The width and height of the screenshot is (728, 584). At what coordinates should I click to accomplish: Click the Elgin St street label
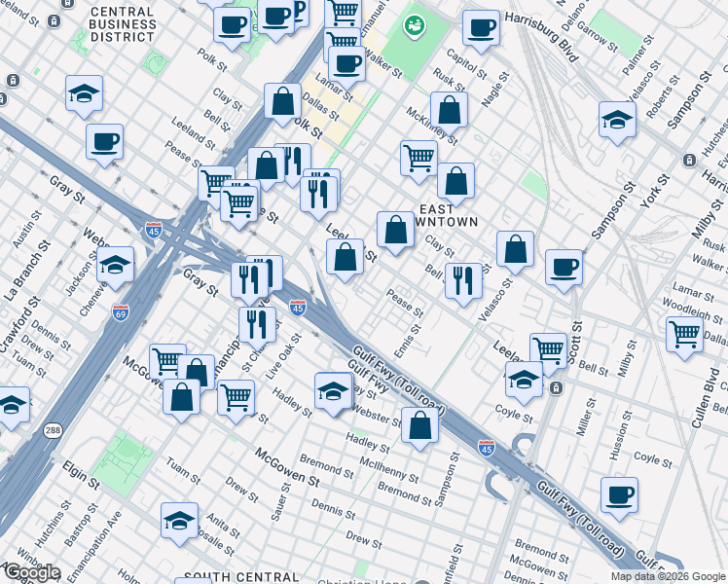point(81,475)
